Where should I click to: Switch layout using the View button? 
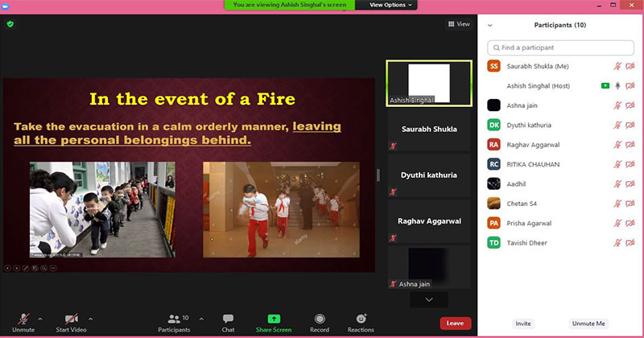click(459, 24)
